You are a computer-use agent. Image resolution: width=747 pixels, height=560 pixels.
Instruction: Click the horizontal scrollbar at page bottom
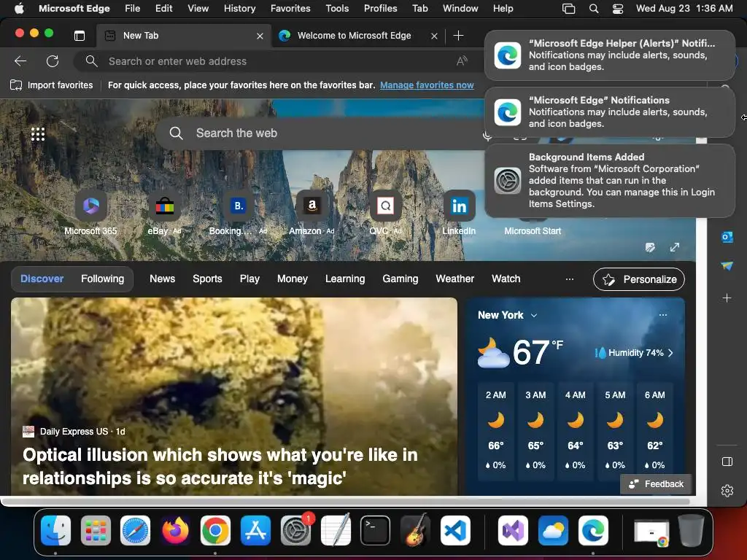(345, 502)
